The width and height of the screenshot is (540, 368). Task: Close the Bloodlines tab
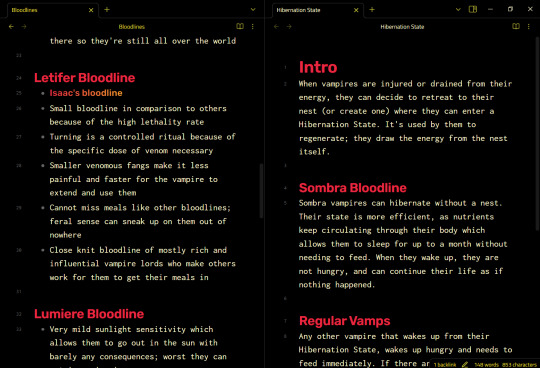[91, 10]
